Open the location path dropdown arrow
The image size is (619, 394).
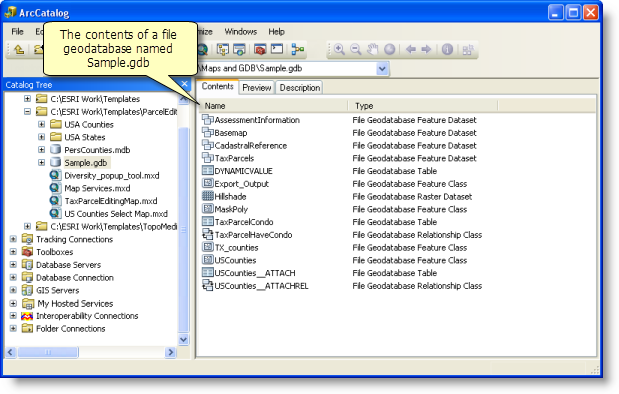click(382, 68)
